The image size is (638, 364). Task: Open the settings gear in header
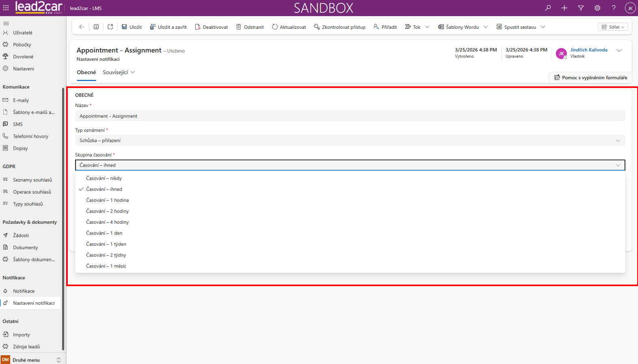(597, 8)
